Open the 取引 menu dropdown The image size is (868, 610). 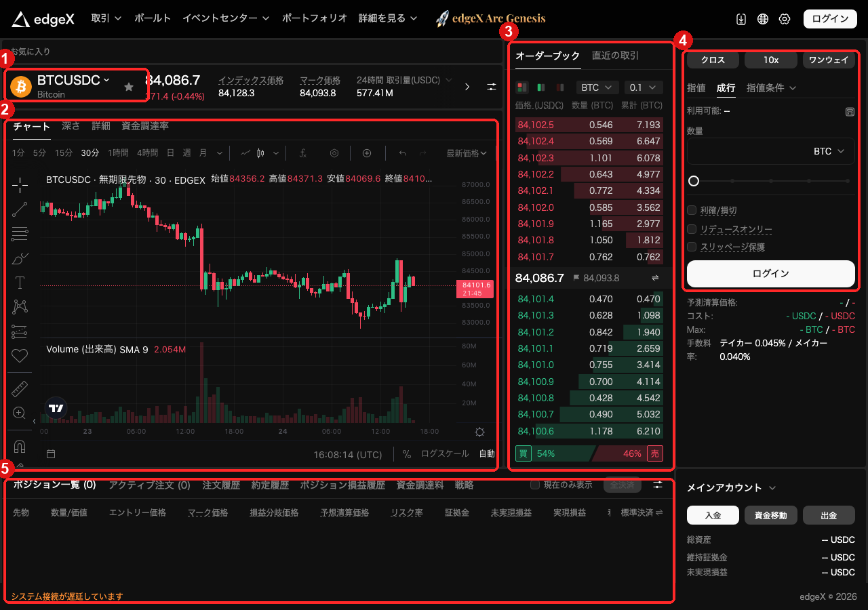click(106, 18)
